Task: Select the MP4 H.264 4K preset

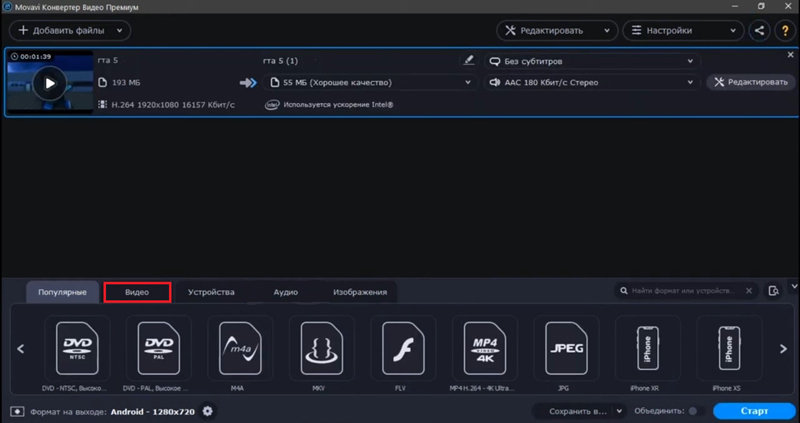Action: pos(485,348)
